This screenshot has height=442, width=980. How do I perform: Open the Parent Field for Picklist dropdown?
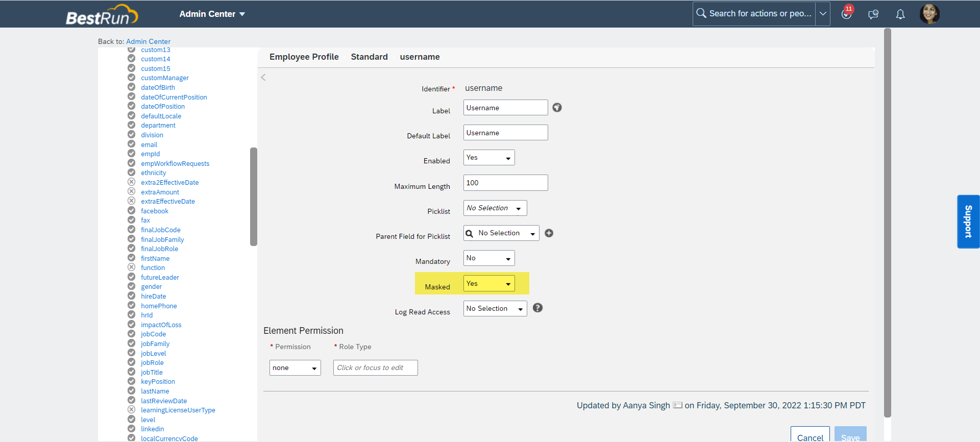coord(501,233)
